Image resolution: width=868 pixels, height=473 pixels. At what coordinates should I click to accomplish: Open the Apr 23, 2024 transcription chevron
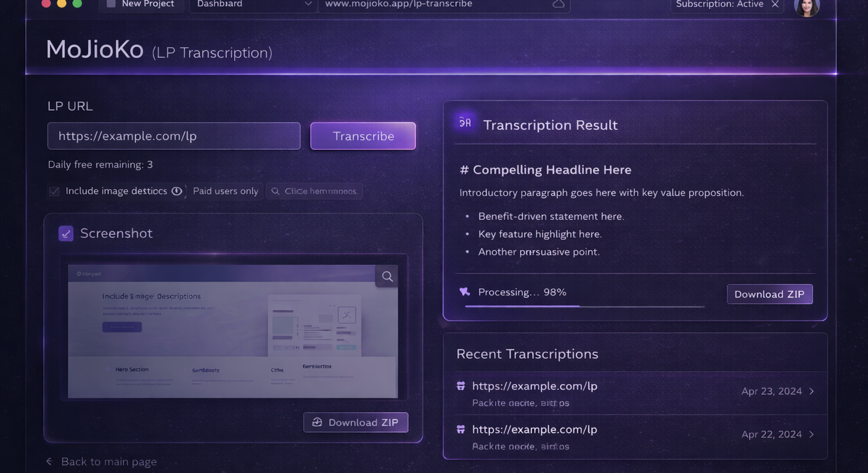tap(811, 391)
